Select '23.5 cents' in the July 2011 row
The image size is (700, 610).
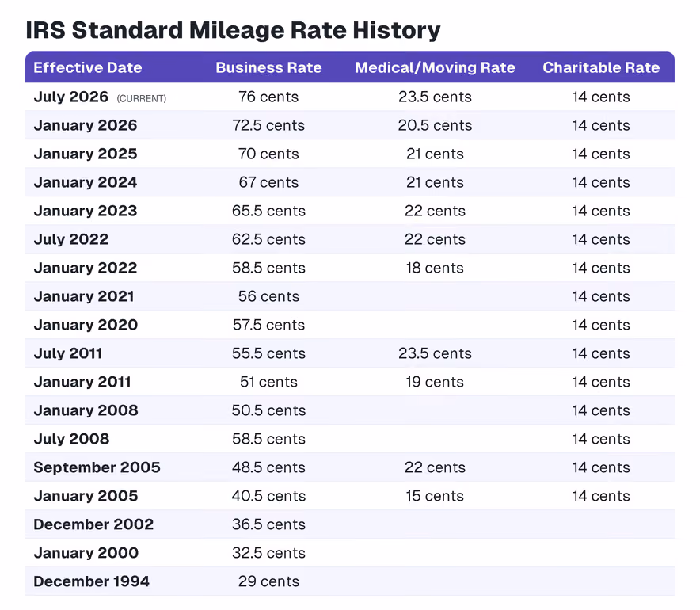435,353
